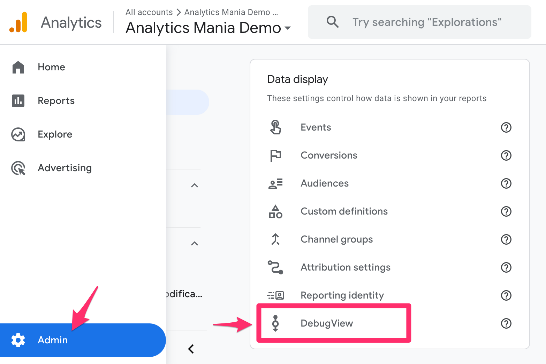
Task: Click the Google Analytics logo icon
Action: coord(18,22)
